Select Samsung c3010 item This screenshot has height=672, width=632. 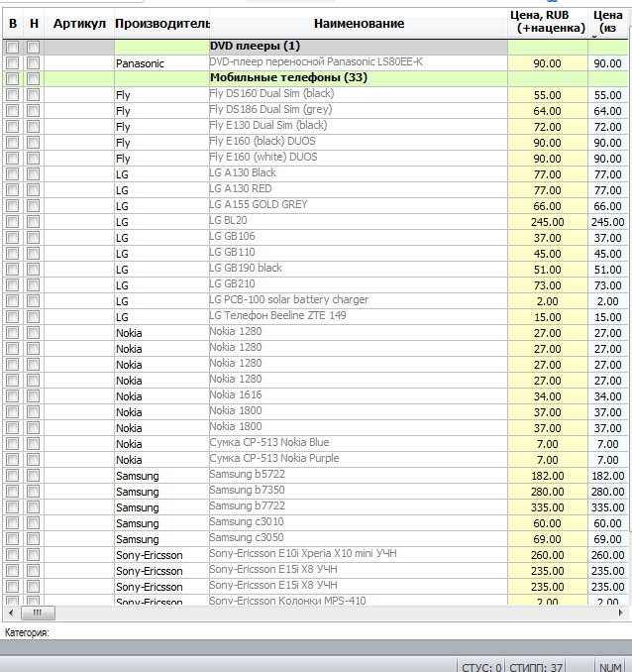tap(247, 521)
